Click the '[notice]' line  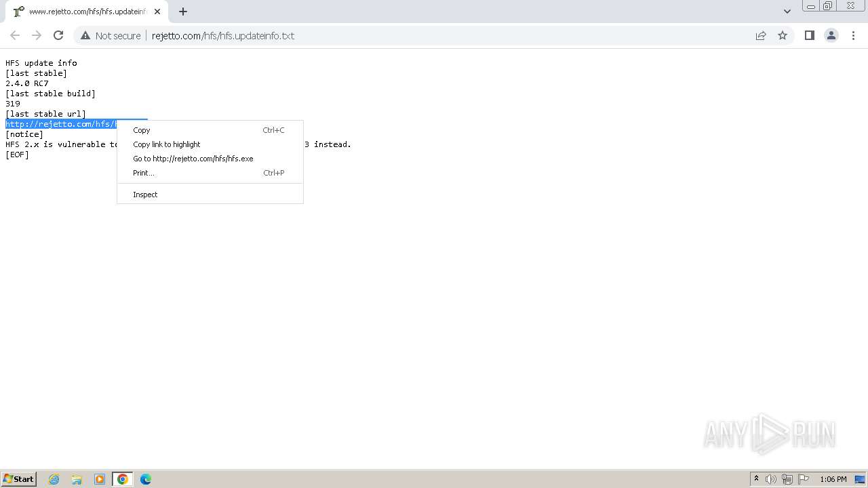tap(24, 134)
